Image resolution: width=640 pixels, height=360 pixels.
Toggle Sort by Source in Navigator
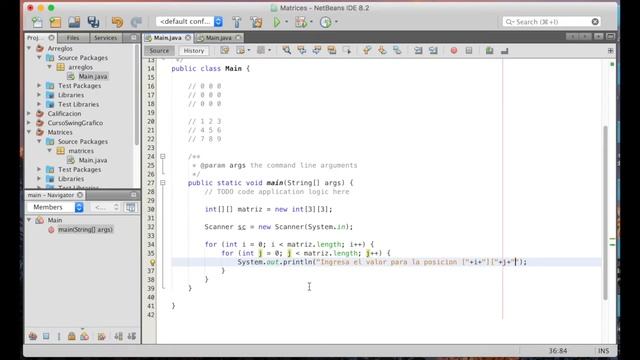click(x=131, y=336)
